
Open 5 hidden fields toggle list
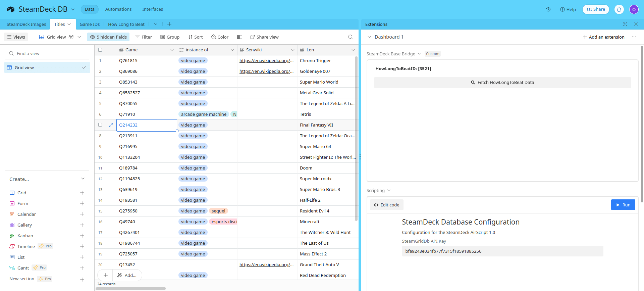pos(108,37)
